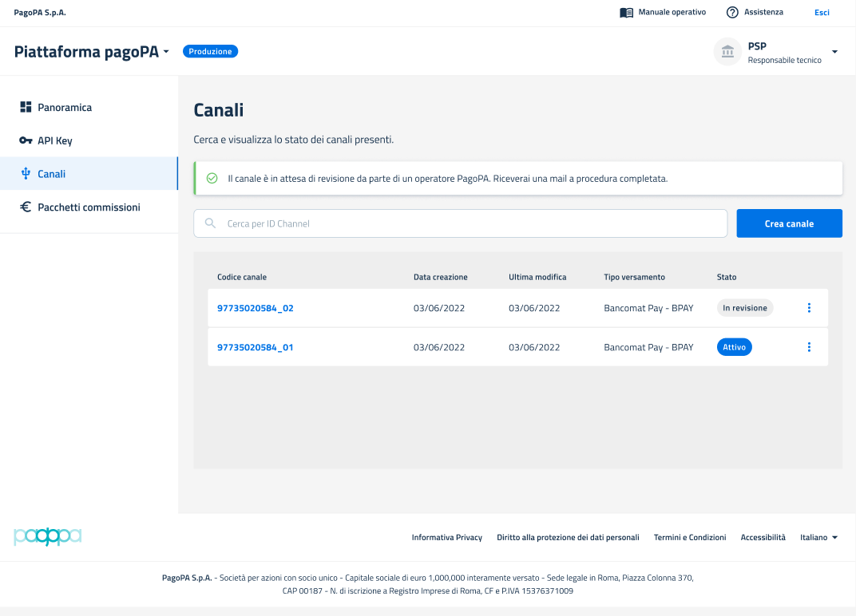This screenshot has width=856, height=616.
Task: Open channel 97735020584_02 link
Action: click(x=256, y=308)
